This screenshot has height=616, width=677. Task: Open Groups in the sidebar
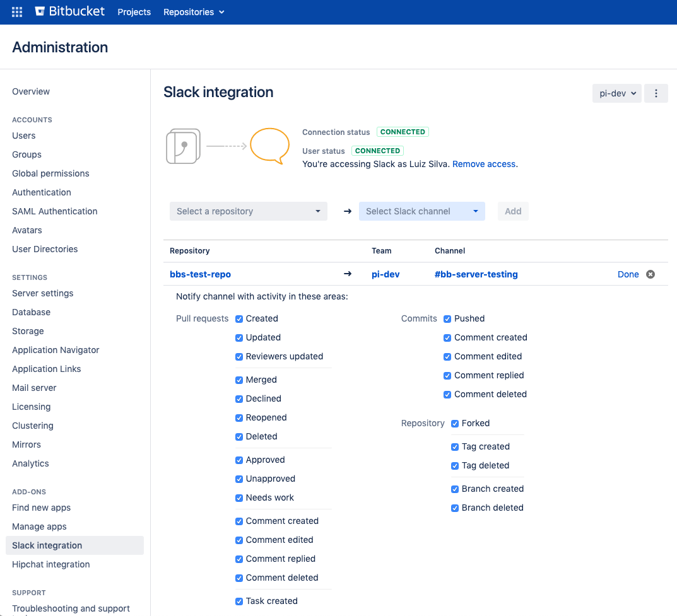pyautogui.click(x=26, y=154)
